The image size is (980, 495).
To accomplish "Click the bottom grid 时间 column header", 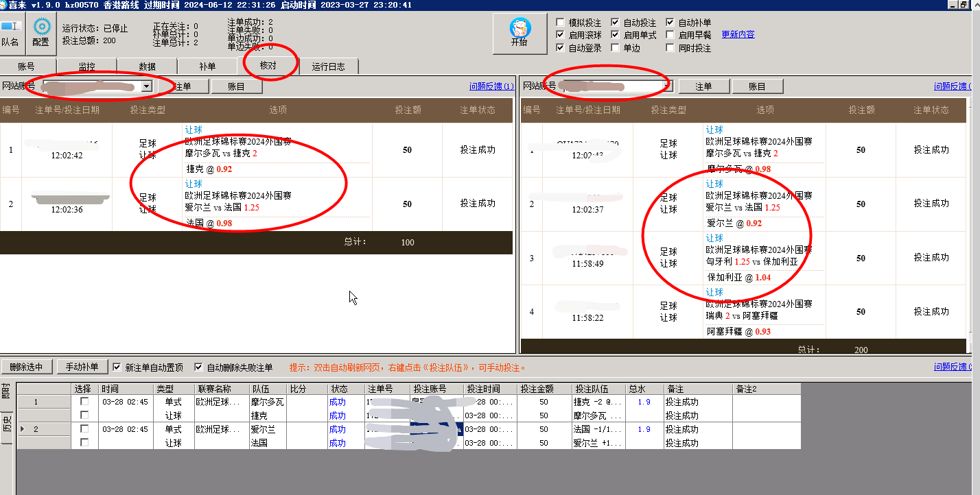I will coord(126,389).
